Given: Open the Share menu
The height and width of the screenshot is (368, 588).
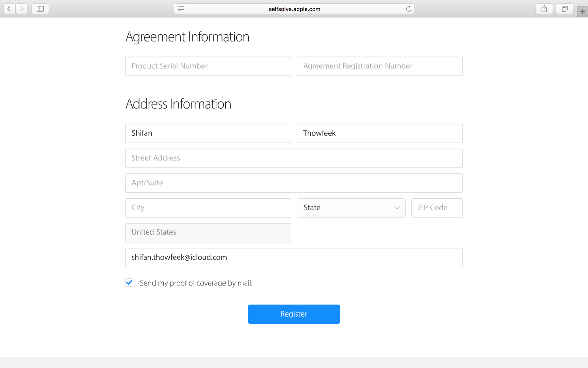Looking at the screenshot, I should point(544,9).
